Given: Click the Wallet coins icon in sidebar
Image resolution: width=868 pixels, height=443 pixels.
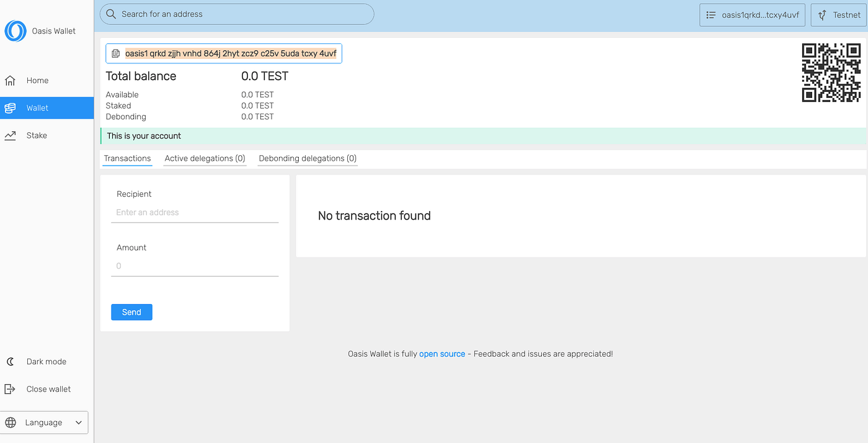Looking at the screenshot, I should (x=10, y=108).
